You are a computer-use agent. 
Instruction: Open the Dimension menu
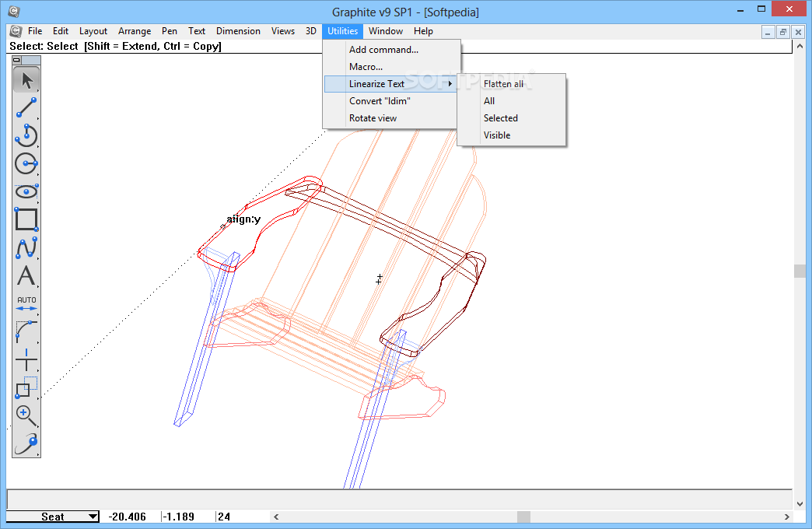[238, 31]
